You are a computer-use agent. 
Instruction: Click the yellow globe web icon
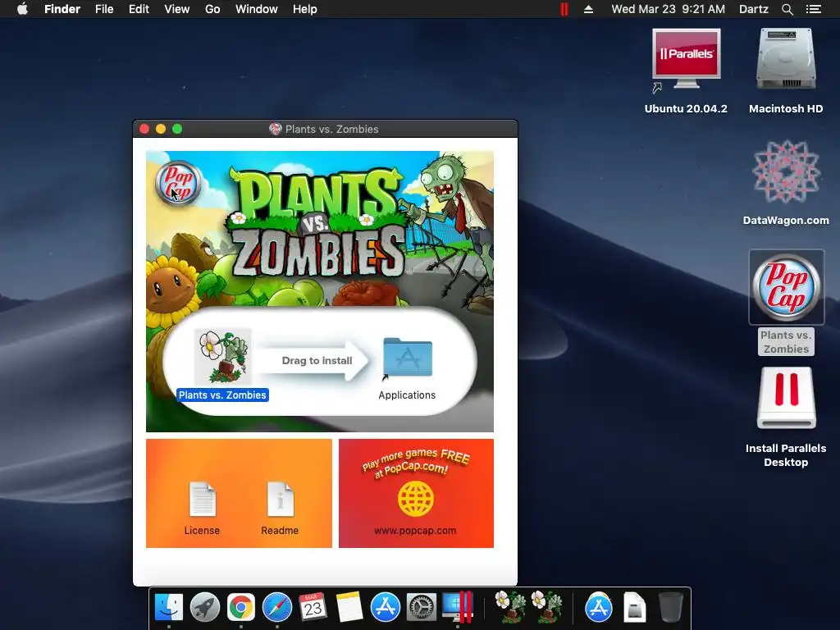(x=416, y=499)
